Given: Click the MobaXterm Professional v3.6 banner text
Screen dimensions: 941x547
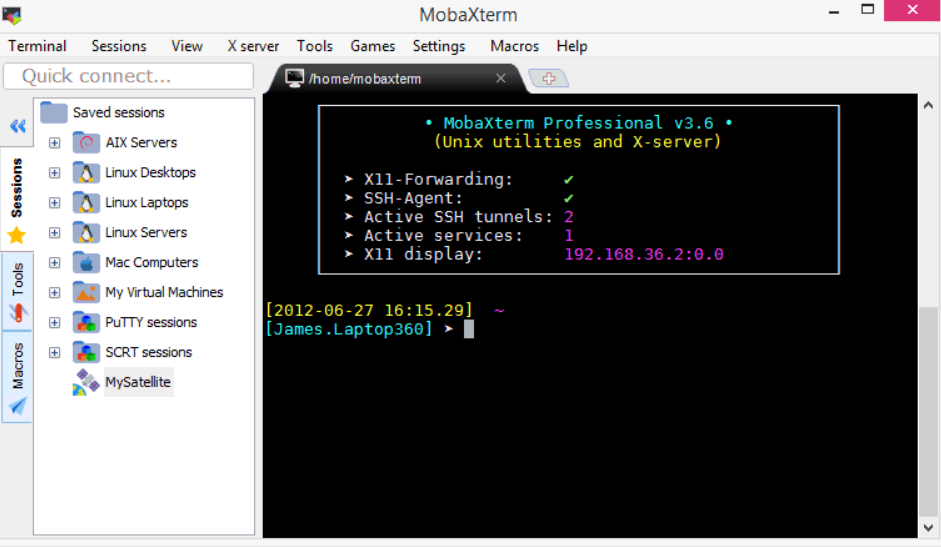Looking at the screenshot, I should coord(579,123).
